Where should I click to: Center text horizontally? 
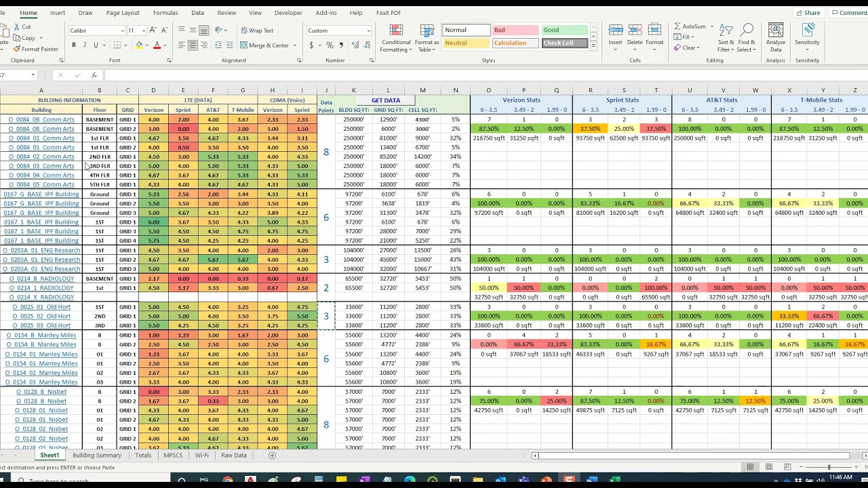point(193,45)
